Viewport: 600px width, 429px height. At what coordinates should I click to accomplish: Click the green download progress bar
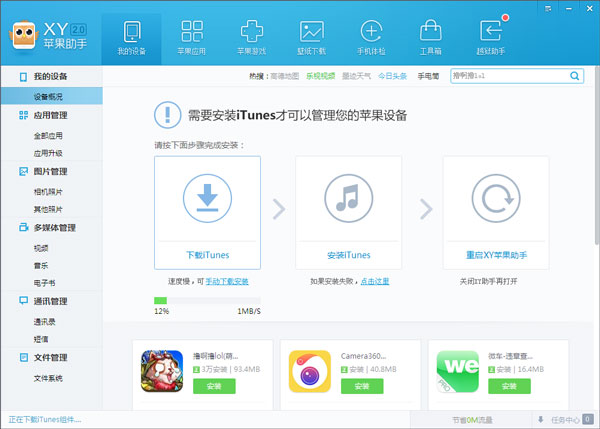pyautogui.click(x=207, y=300)
